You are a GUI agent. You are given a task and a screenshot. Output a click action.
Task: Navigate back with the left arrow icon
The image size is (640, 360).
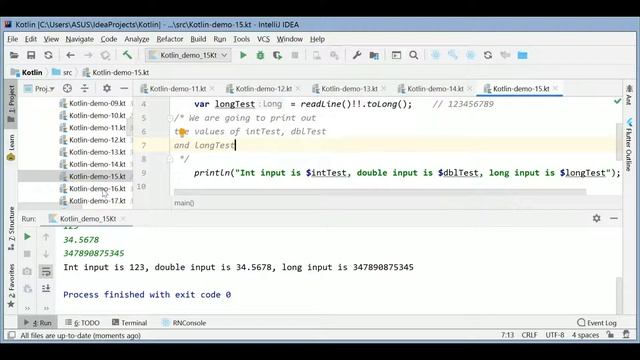(x=70, y=55)
